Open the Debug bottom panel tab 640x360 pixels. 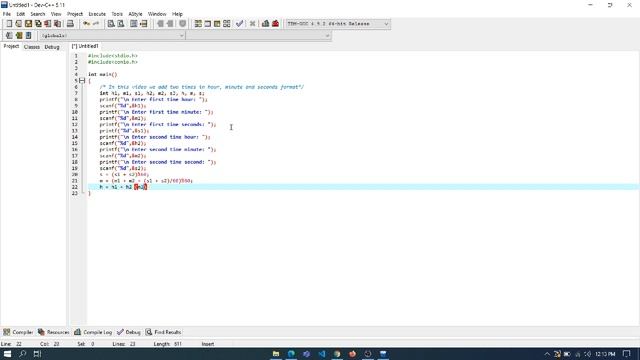pos(129,332)
